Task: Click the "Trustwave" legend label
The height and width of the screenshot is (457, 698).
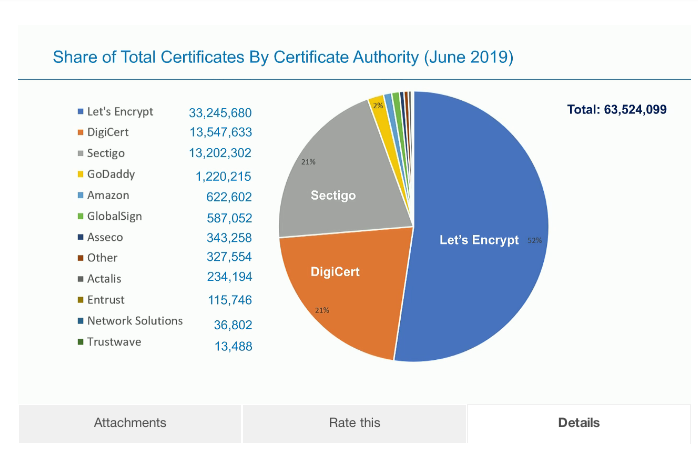Action: tap(114, 342)
